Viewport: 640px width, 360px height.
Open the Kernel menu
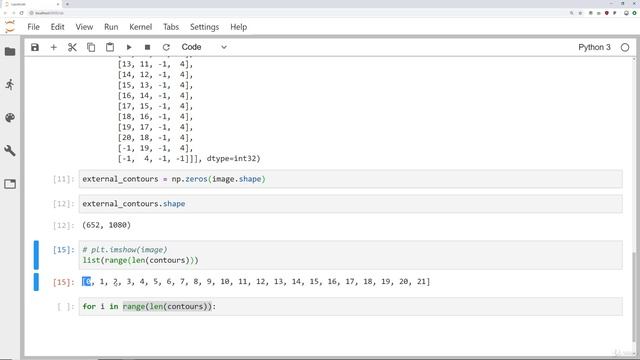click(x=140, y=27)
